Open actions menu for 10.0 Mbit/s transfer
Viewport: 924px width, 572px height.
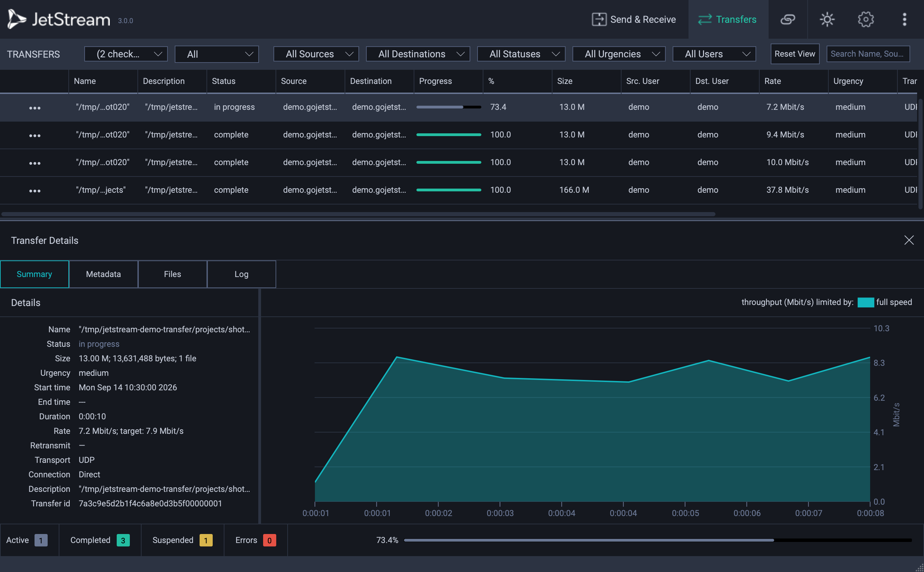[35, 163]
